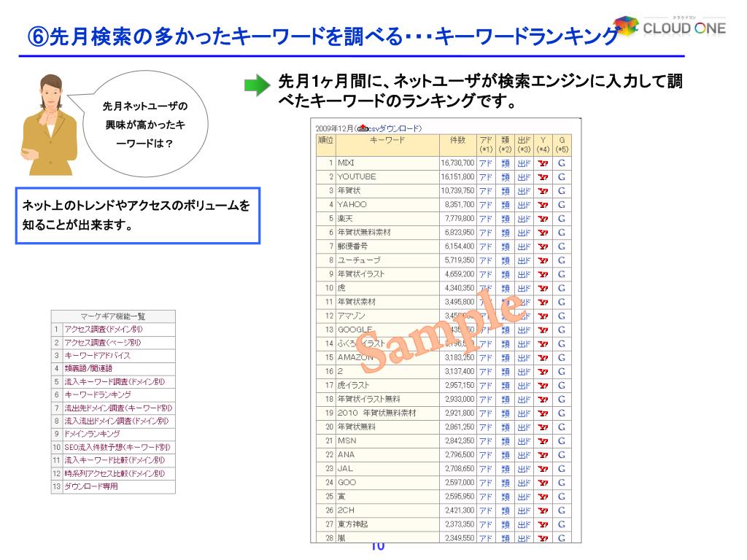
Task: Click the 2009年12月 date label
Action: [x=334, y=128]
